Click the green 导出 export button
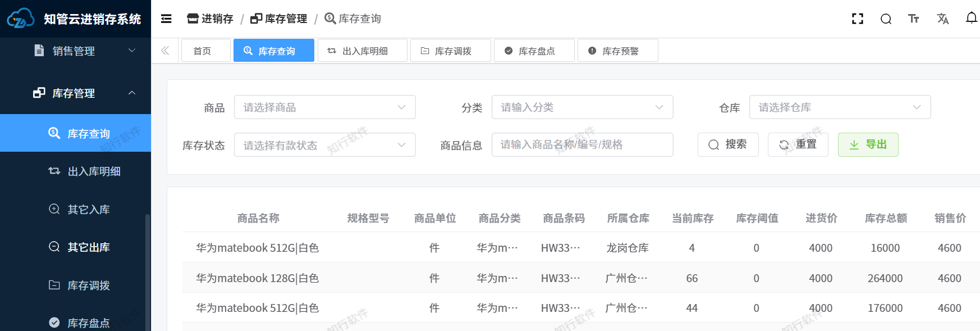The image size is (980, 331). tap(868, 144)
